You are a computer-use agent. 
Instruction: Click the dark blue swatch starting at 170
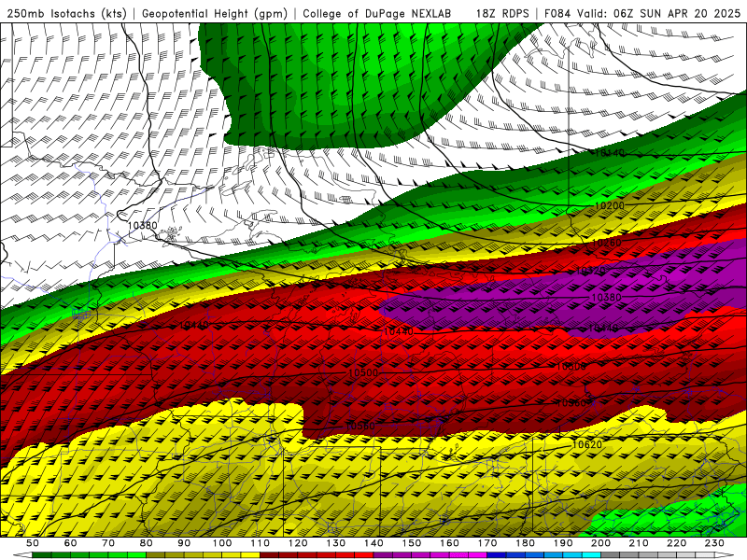pos(497,555)
